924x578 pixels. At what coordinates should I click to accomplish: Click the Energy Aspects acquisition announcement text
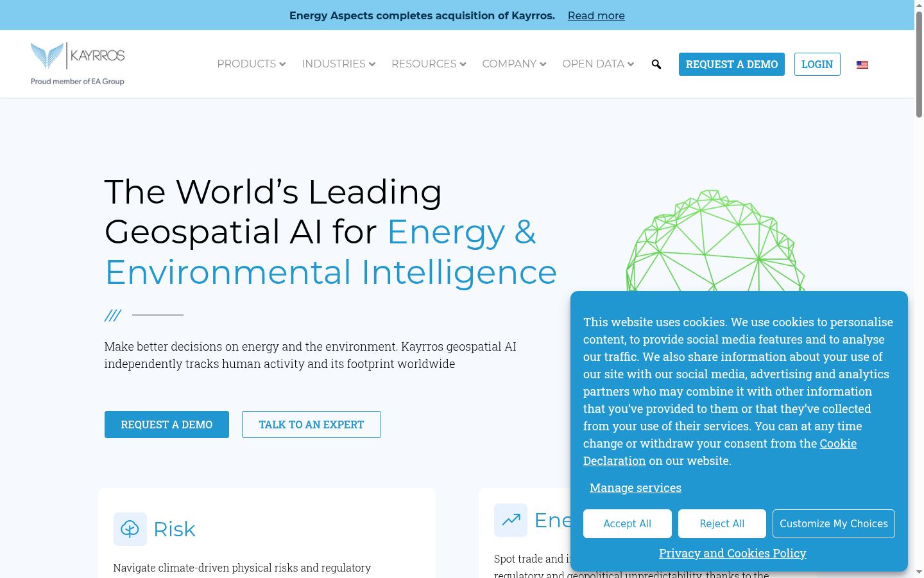tap(422, 15)
